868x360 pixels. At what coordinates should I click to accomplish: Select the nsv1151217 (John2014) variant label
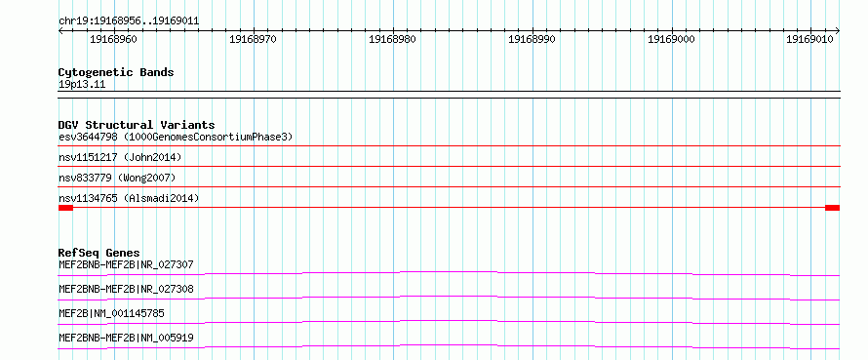(x=120, y=157)
